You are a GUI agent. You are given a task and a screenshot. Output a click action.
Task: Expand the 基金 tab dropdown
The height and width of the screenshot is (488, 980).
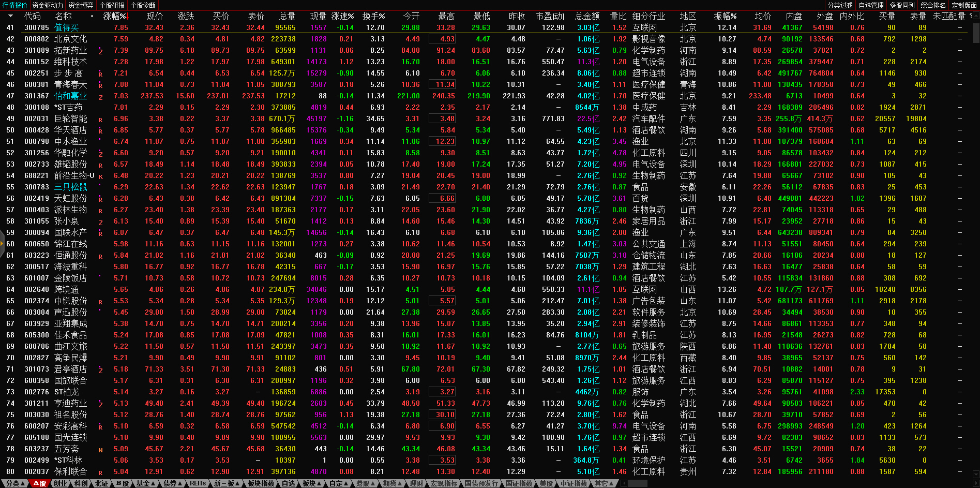pyautogui.click(x=145, y=483)
